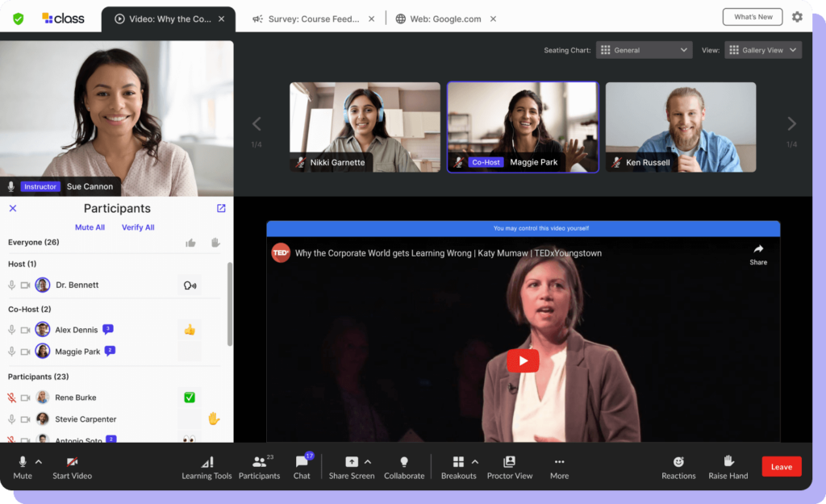Click the Raise Hand icon
This screenshot has width=826, height=504.
click(x=728, y=461)
